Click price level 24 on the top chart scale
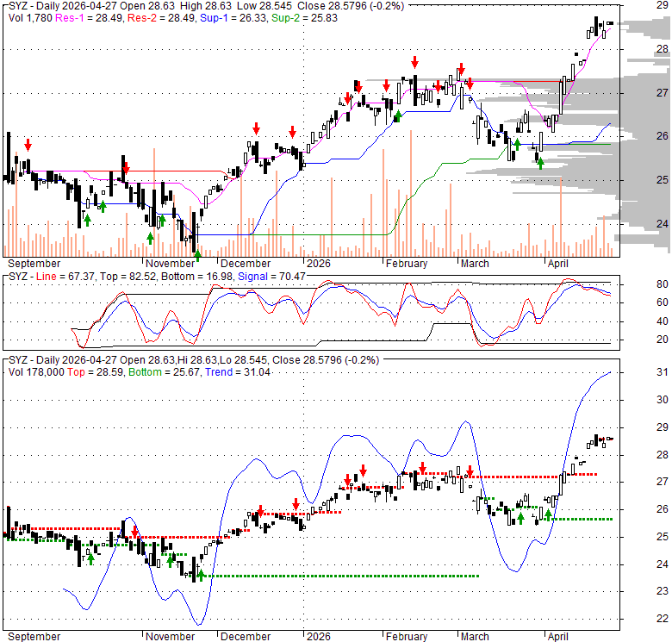The height and width of the screenshot is (642, 672). click(x=663, y=224)
